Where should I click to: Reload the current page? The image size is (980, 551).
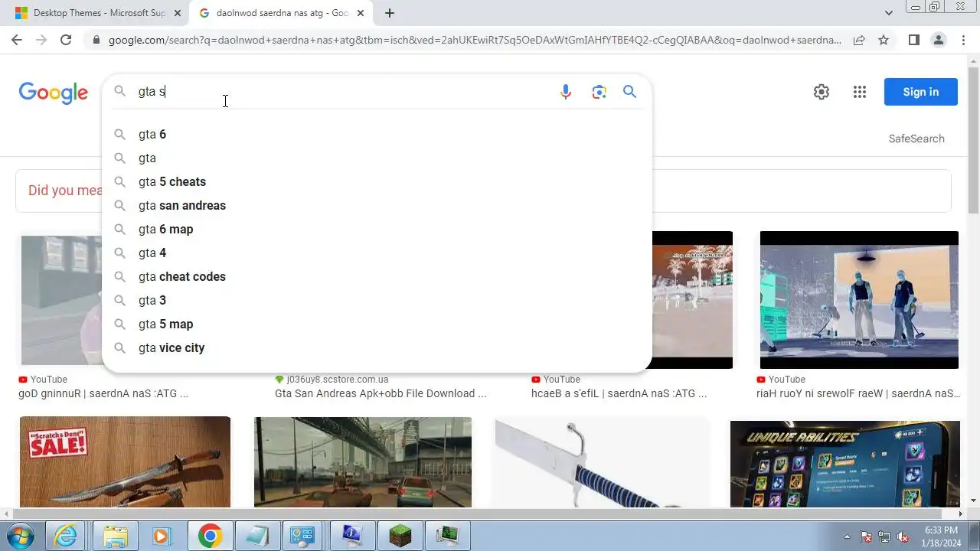66,40
